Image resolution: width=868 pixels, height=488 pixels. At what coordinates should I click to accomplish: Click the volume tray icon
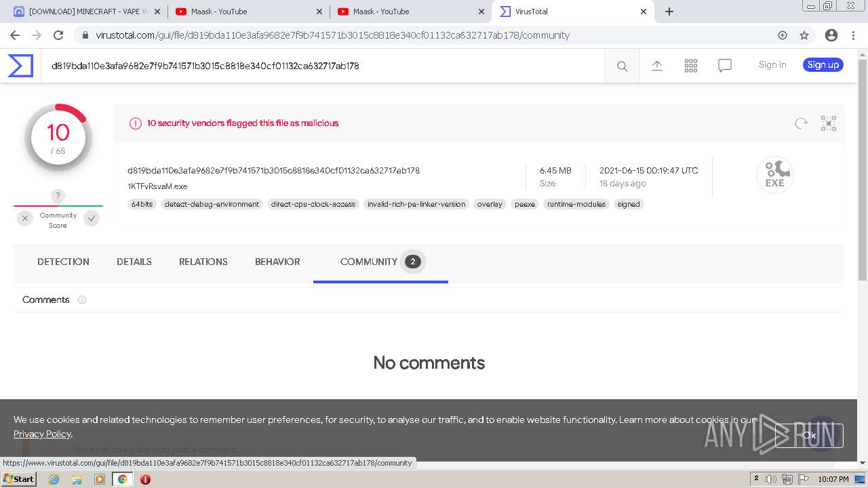(x=771, y=479)
